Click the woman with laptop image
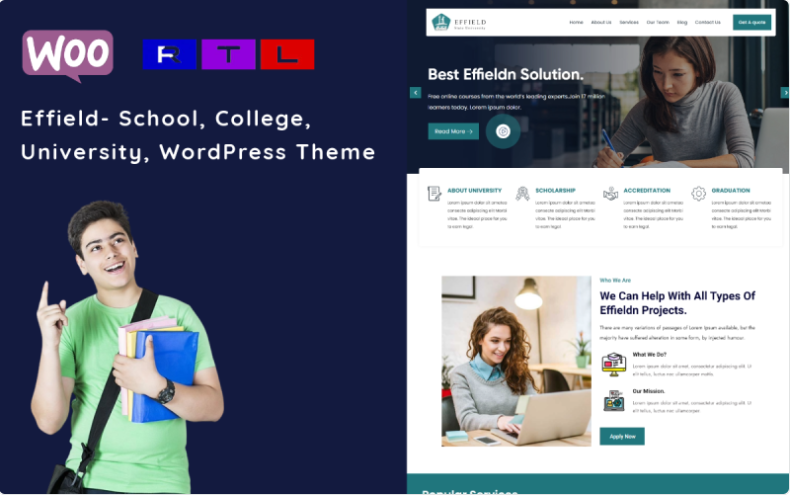 tap(516, 361)
